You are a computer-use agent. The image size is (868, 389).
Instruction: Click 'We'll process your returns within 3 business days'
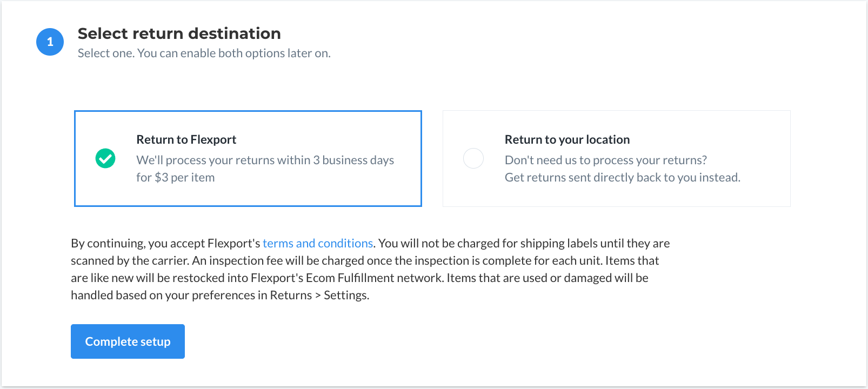(x=265, y=160)
